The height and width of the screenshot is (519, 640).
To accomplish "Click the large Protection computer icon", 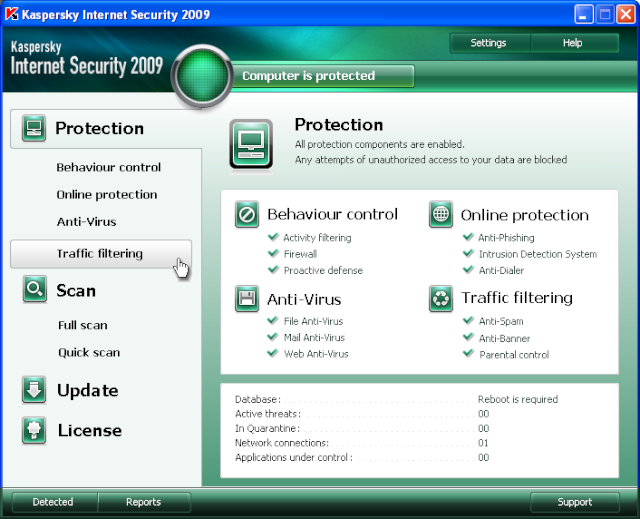I will (x=251, y=144).
